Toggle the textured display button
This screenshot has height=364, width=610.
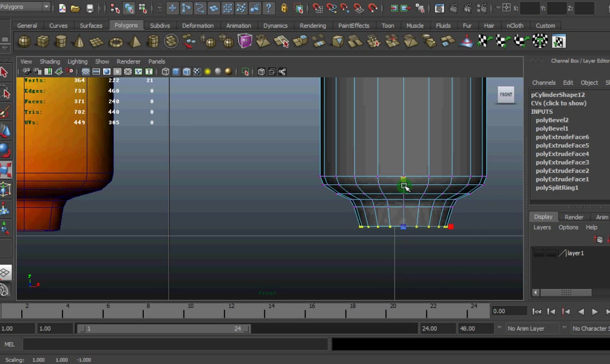point(197,72)
